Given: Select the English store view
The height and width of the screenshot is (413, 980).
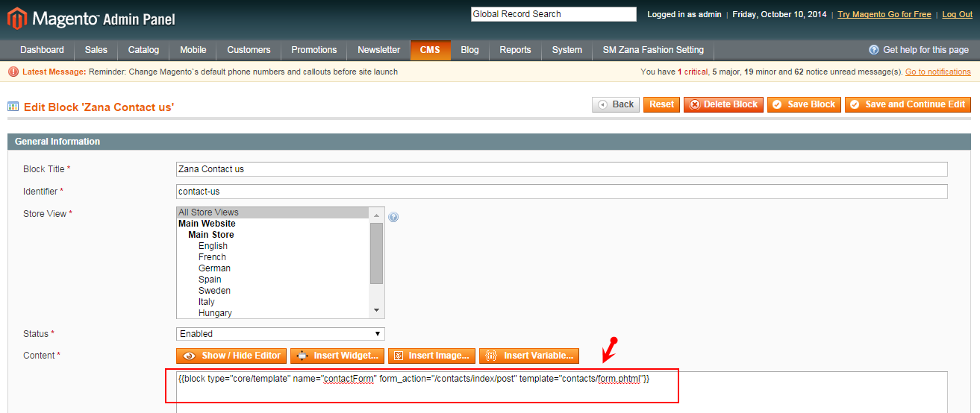Looking at the screenshot, I should tap(273, 246).
